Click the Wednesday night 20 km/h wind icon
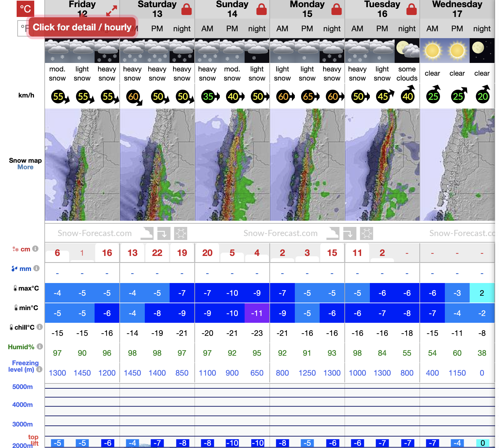 click(483, 95)
